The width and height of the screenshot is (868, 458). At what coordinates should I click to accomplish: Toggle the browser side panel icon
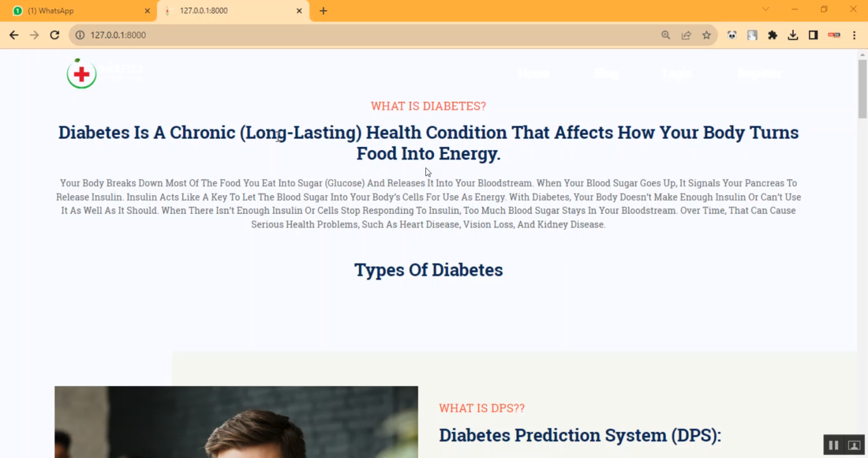[813, 35]
